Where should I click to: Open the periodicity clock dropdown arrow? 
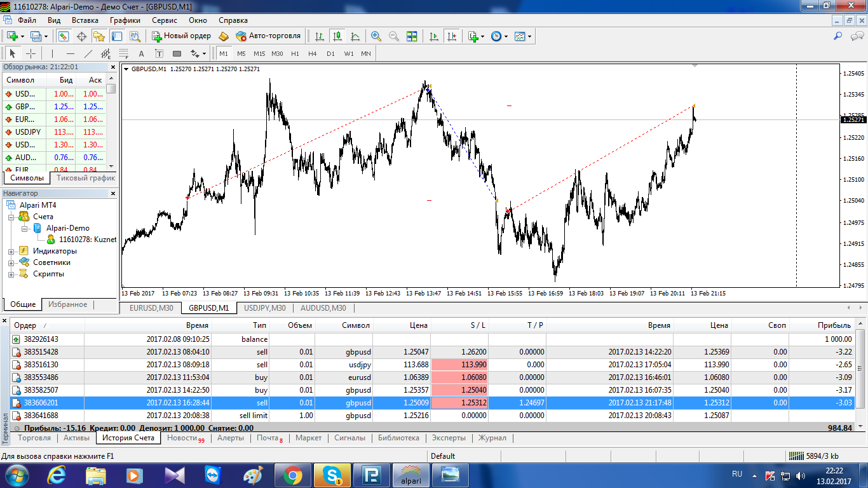click(506, 37)
